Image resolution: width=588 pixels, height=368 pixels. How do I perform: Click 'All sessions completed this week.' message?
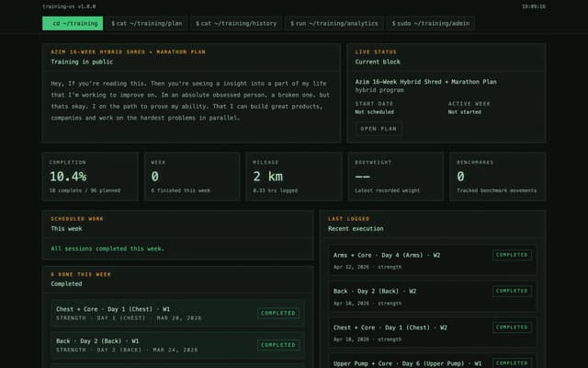click(x=107, y=248)
